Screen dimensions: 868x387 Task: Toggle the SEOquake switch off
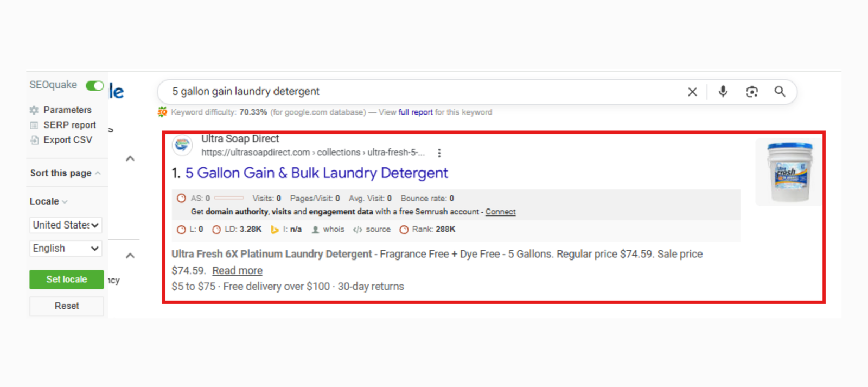(x=94, y=86)
